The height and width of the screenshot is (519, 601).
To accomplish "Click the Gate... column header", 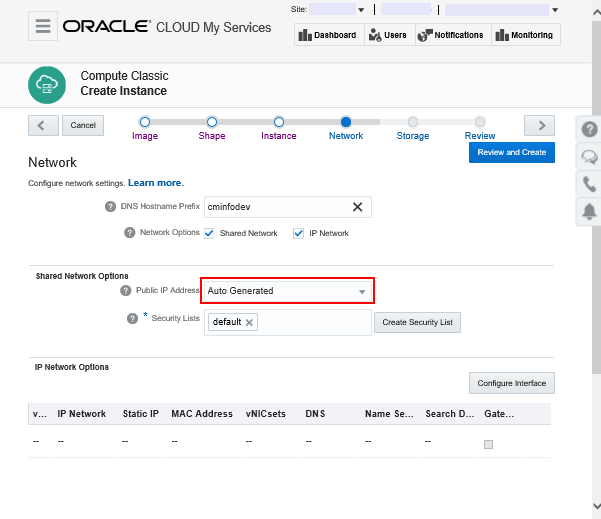I will coord(499,414).
